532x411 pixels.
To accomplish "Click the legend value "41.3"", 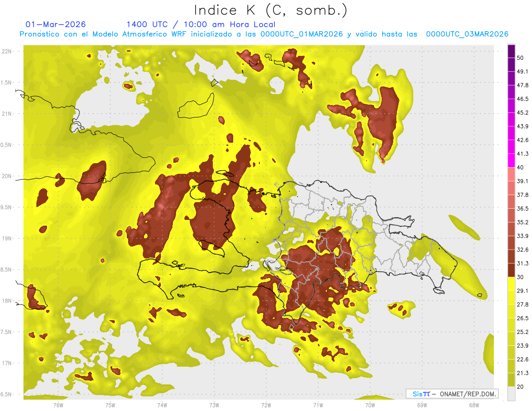I will point(523,154).
